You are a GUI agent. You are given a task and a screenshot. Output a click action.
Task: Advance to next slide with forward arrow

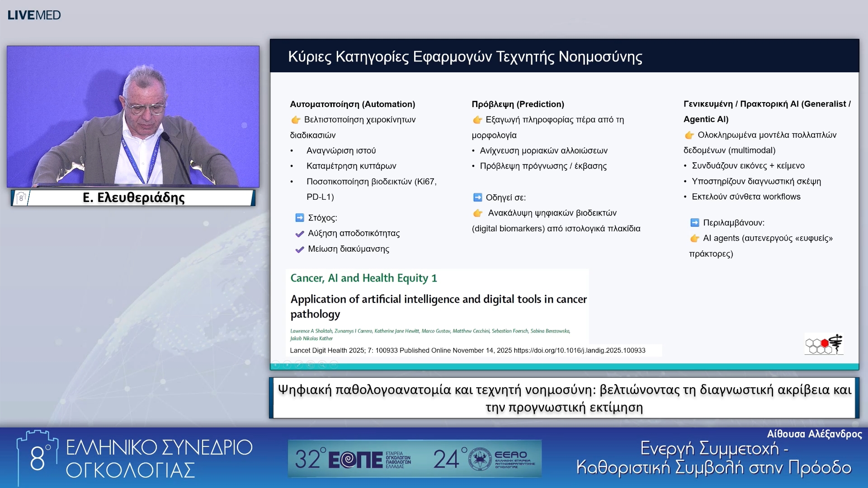[x=287, y=364]
